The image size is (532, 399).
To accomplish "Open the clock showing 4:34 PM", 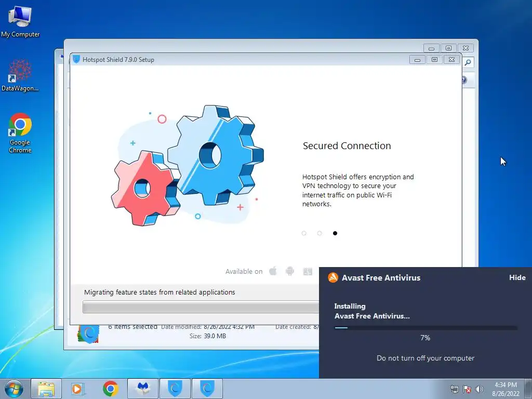I will pos(506,389).
